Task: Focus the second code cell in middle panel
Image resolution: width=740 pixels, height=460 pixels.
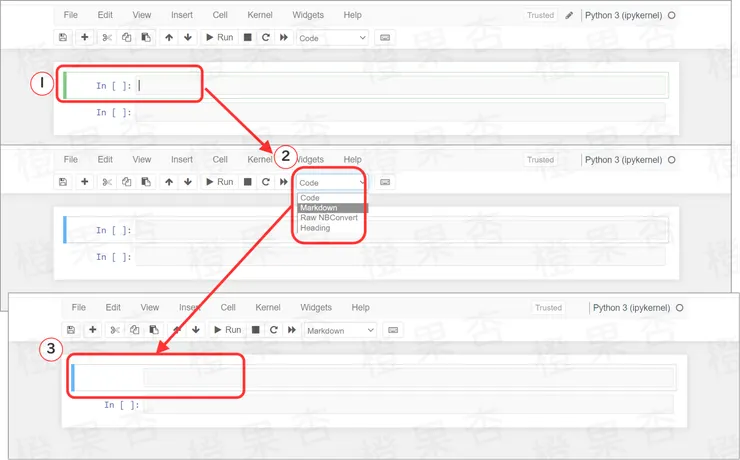Action: tap(401, 257)
